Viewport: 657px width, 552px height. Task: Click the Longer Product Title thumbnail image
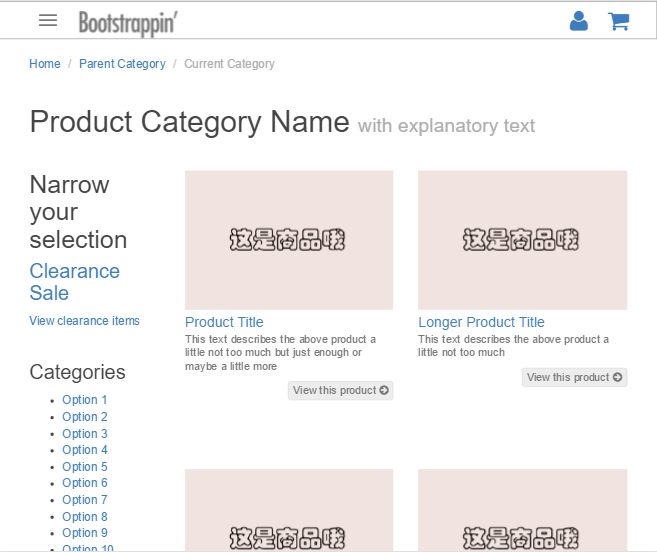(522, 240)
